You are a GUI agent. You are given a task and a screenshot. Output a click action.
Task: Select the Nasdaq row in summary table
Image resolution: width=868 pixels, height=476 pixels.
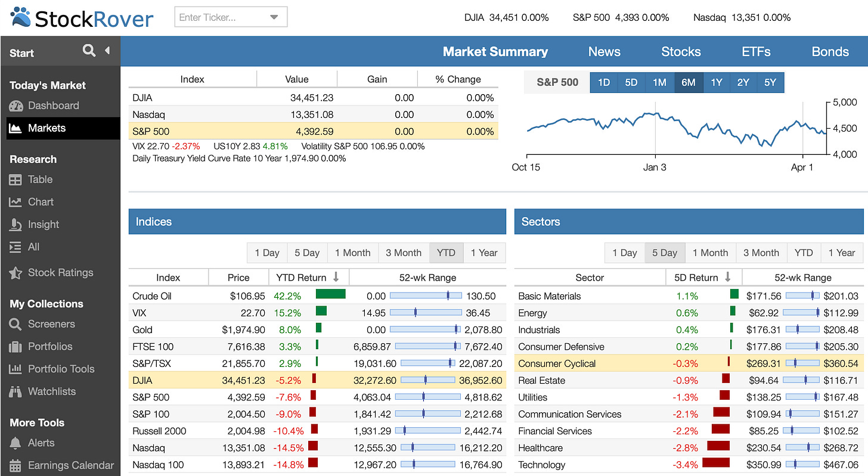pyautogui.click(x=314, y=114)
